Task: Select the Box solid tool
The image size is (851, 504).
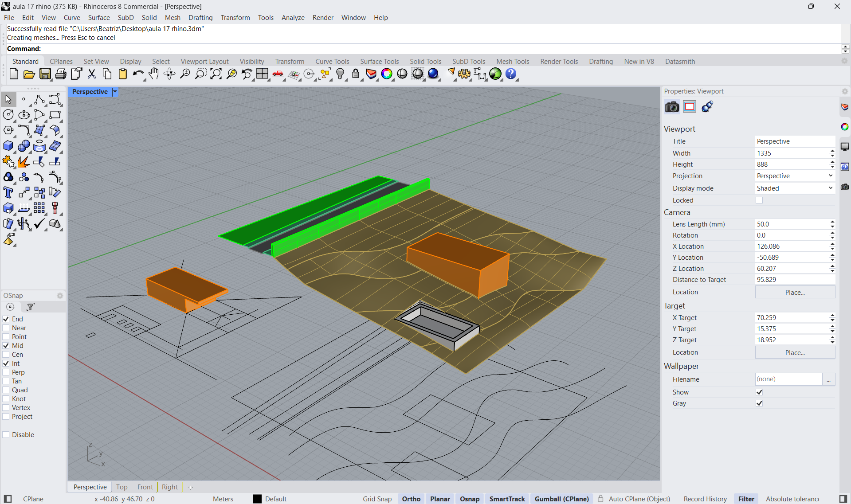Action: 8,146
